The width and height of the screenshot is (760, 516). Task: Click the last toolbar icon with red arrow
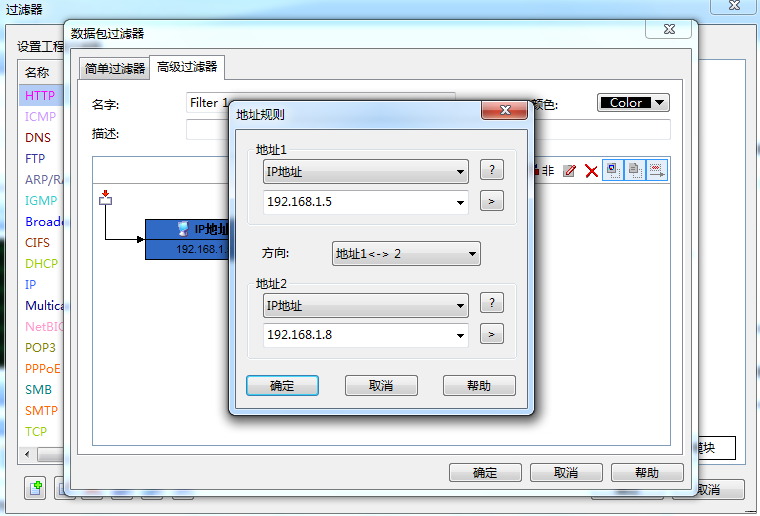[x=657, y=170]
